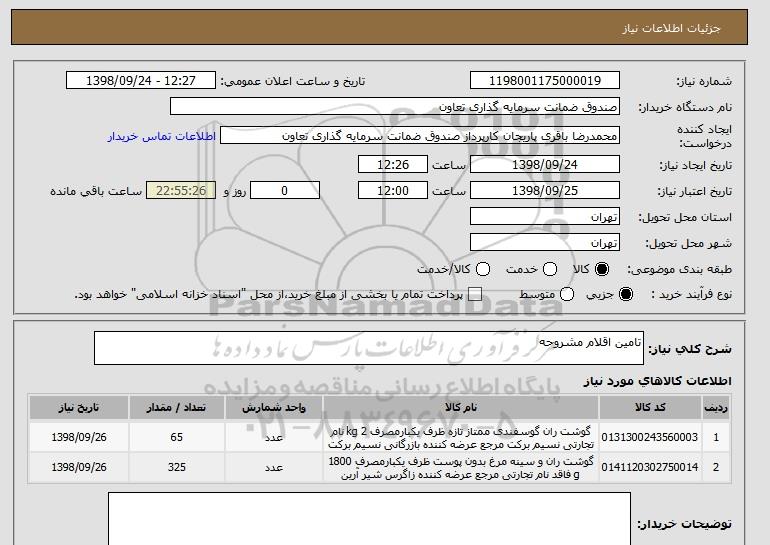Screen dimensions: 770x545
Task: Select the کالا/خدمت radio button
Action: [483, 269]
